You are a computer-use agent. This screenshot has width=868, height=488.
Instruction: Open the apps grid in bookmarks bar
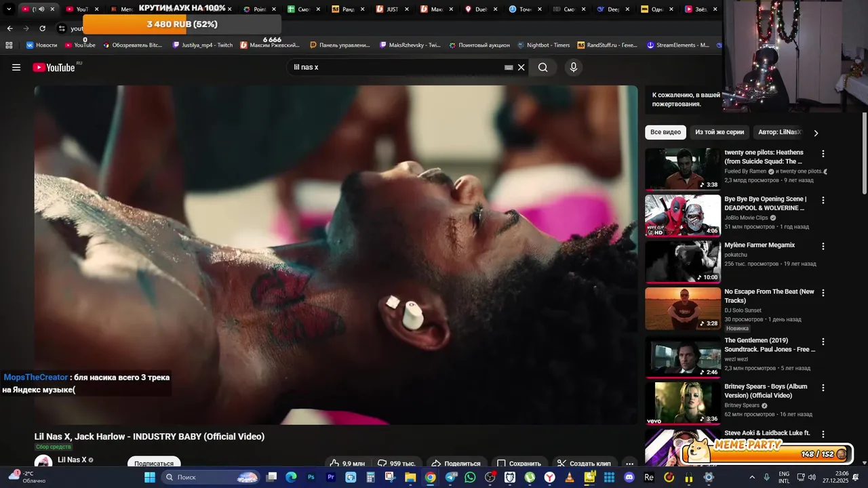(9, 45)
